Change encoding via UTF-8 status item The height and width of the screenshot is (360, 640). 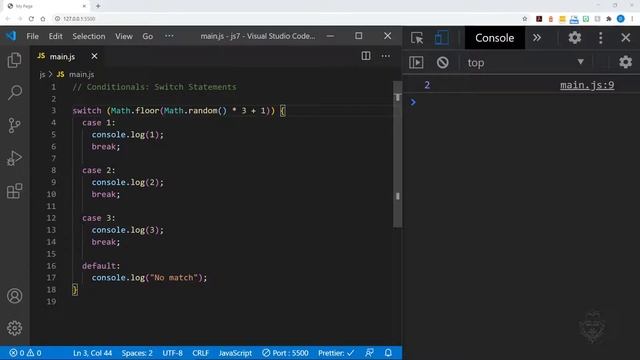(x=172, y=353)
